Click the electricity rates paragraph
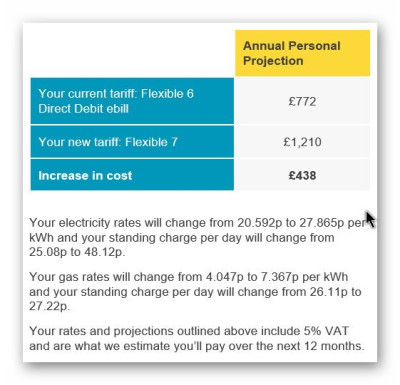This screenshot has width=400, height=385. click(x=200, y=237)
